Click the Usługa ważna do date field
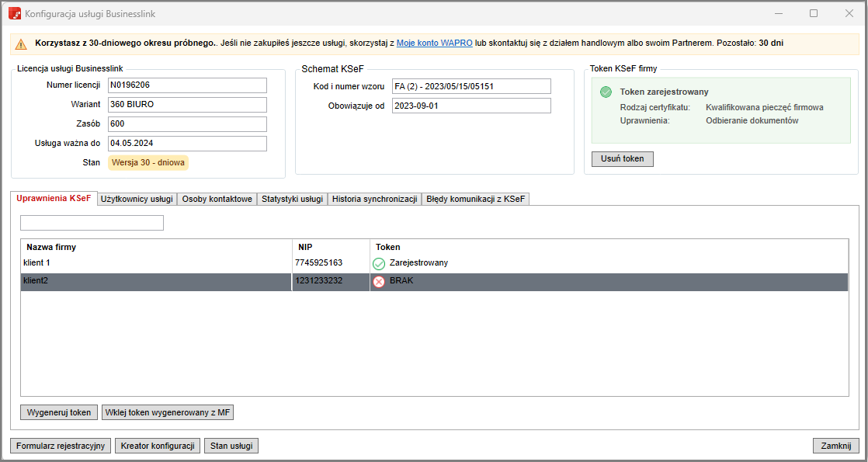This screenshot has height=462, width=868. coord(187,144)
